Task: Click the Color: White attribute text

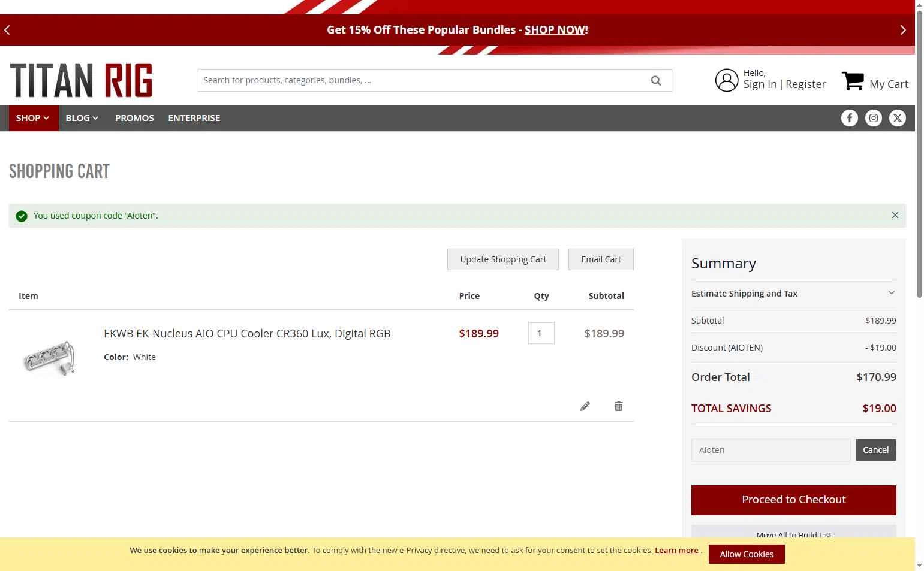Action: pos(130,357)
